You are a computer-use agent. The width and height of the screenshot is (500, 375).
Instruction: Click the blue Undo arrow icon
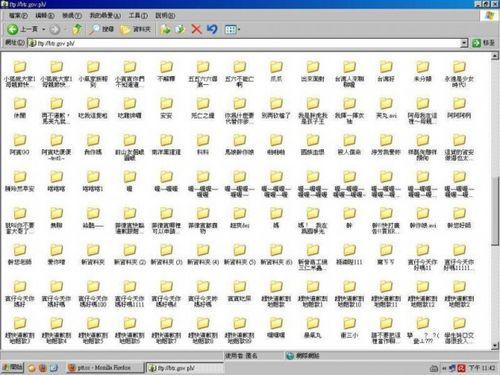pyautogui.click(x=212, y=29)
